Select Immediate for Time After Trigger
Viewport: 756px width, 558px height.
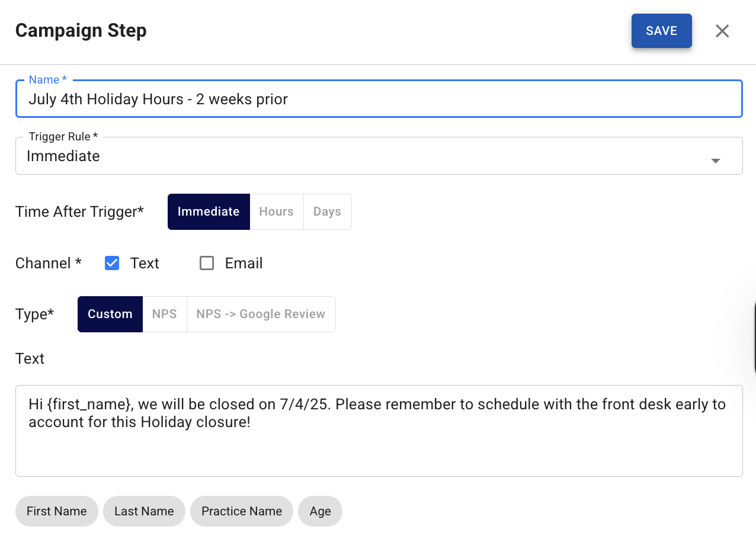point(209,211)
